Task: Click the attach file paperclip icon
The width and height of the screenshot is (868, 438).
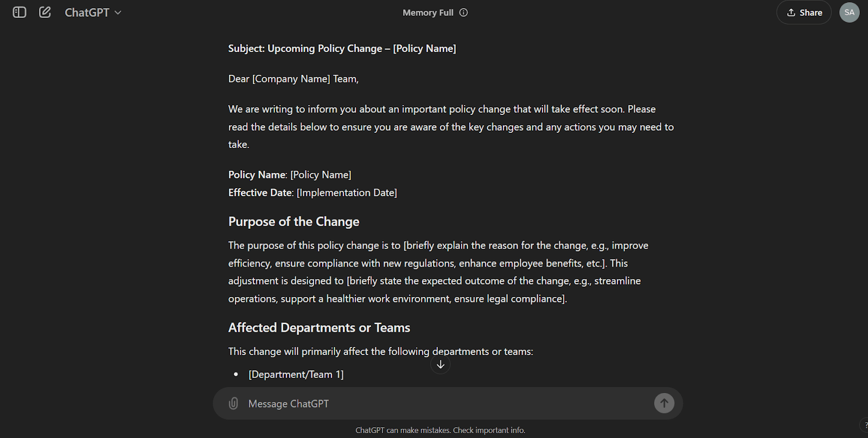Action: tap(233, 403)
